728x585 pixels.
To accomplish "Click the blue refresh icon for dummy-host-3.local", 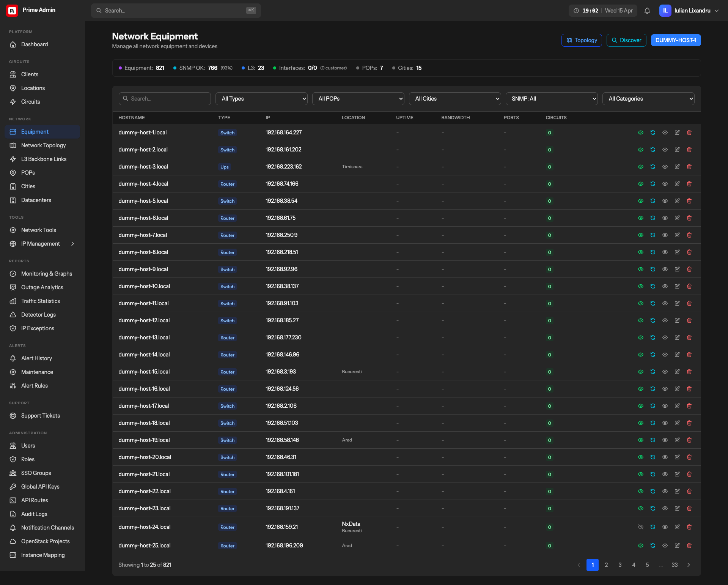I will click(653, 167).
